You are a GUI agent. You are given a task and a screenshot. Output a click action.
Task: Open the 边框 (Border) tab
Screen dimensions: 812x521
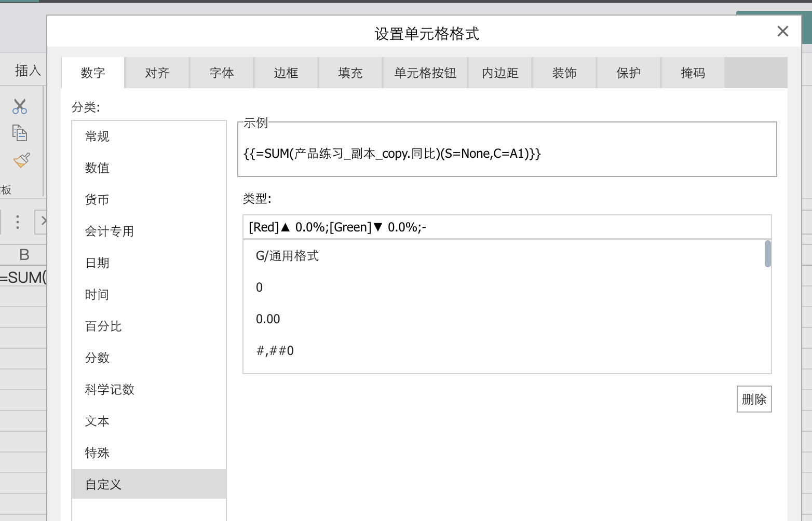point(286,73)
